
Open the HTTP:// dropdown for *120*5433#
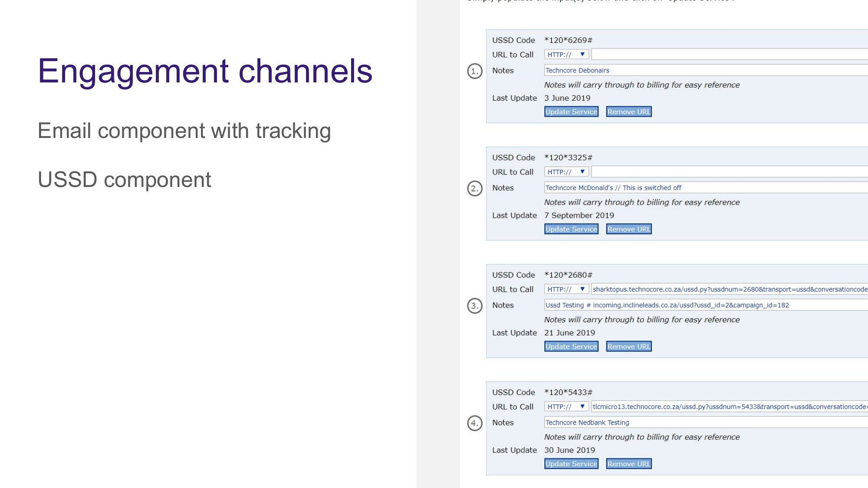[566, 406]
